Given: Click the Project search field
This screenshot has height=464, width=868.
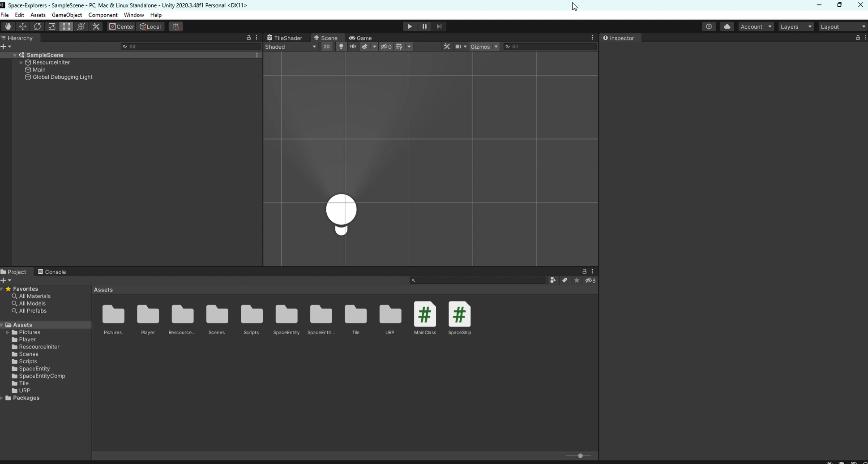Looking at the screenshot, I should click(478, 280).
